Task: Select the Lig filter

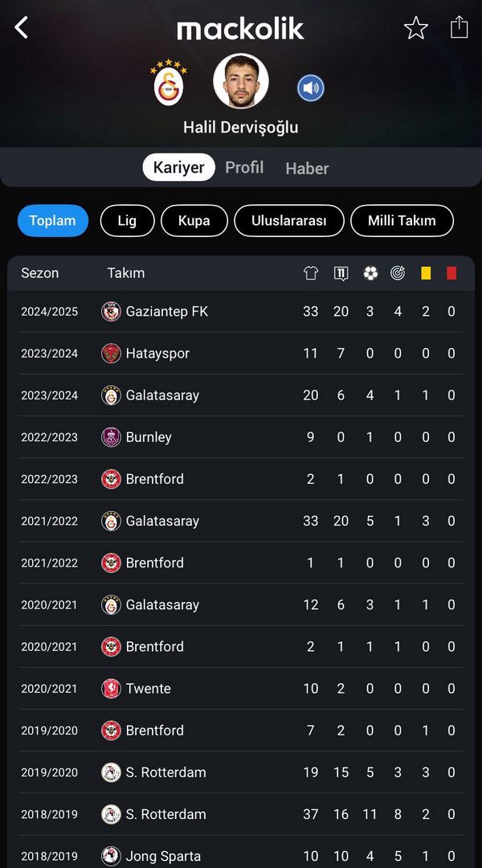Action: [127, 221]
